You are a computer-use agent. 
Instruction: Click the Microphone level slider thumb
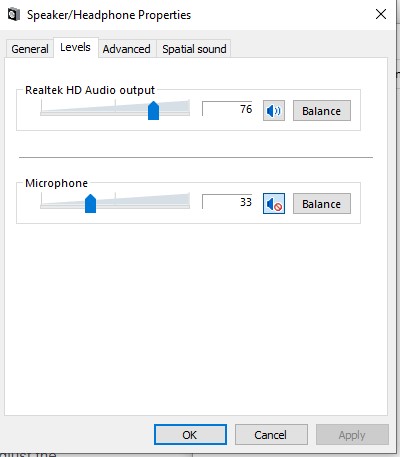90,203
